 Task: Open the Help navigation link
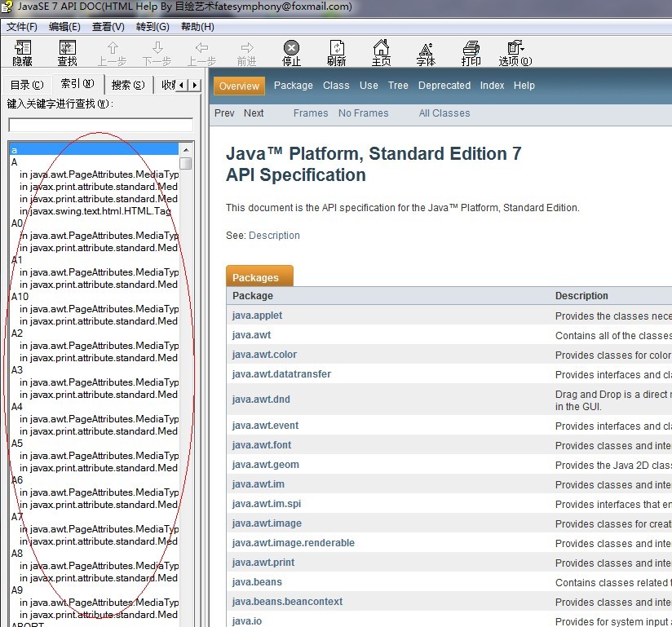[x=524, y=86]
